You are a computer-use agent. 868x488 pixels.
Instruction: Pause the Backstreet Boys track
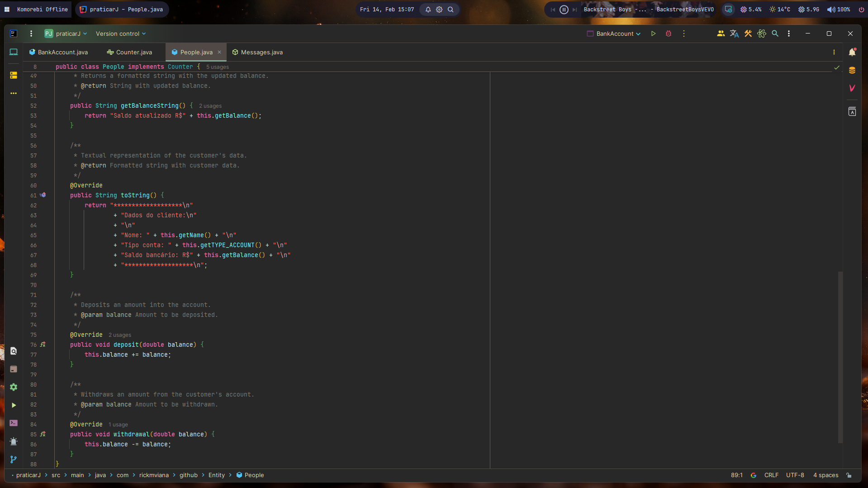pyautogui.click(x=564, y=10)
